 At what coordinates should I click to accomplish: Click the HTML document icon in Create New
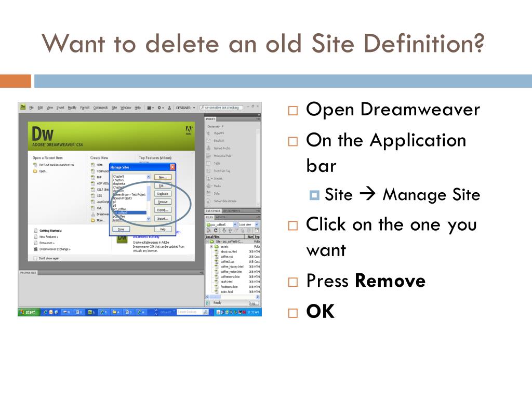pyautogui.click(x=92, y=165)
